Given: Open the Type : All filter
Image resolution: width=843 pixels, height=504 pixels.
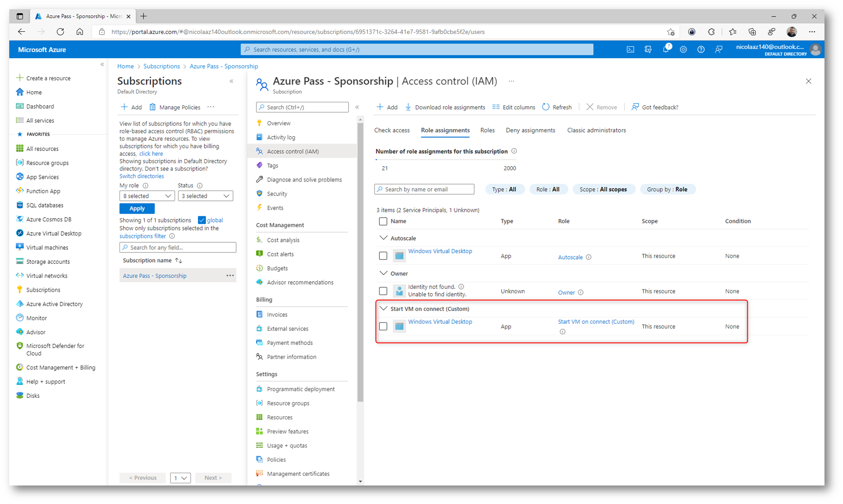Looking at the screenshot, I should point(504,189).
